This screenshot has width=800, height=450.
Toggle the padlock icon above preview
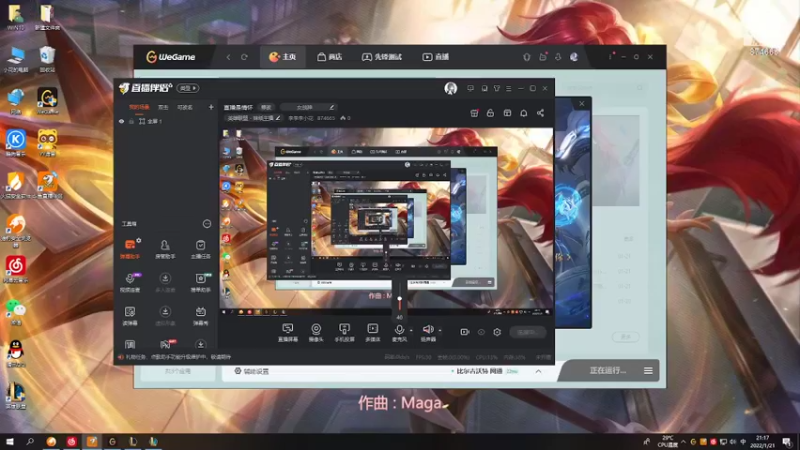(490, 113)
